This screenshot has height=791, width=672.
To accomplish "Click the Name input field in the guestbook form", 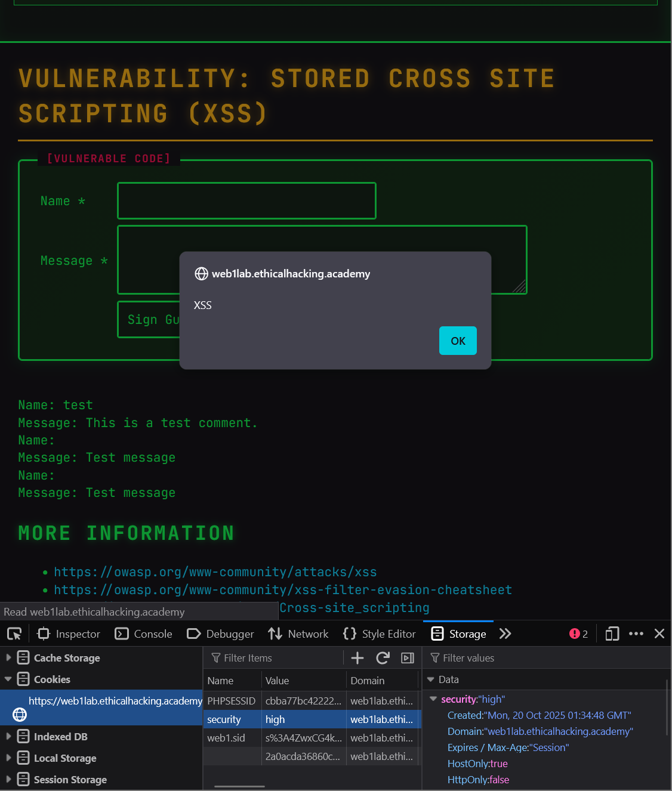I will coord(246,201).
